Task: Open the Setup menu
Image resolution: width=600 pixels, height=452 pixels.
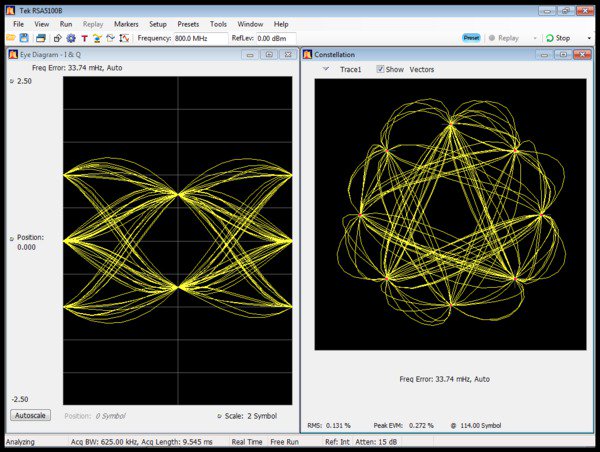Action: pos(158,23)
